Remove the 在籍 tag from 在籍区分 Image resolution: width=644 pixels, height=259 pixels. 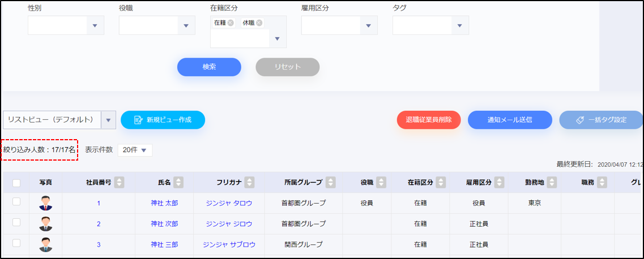tap(231, 23)
